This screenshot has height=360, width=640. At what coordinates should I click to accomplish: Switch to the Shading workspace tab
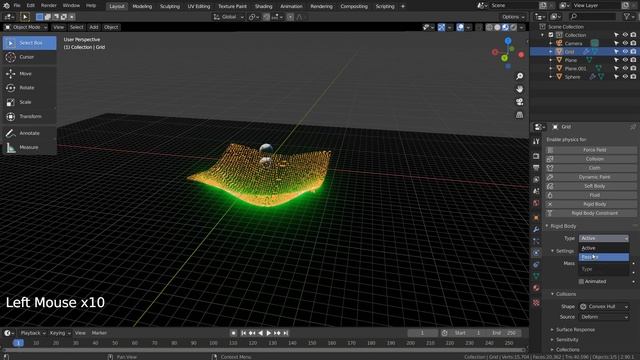pos(263,6)
